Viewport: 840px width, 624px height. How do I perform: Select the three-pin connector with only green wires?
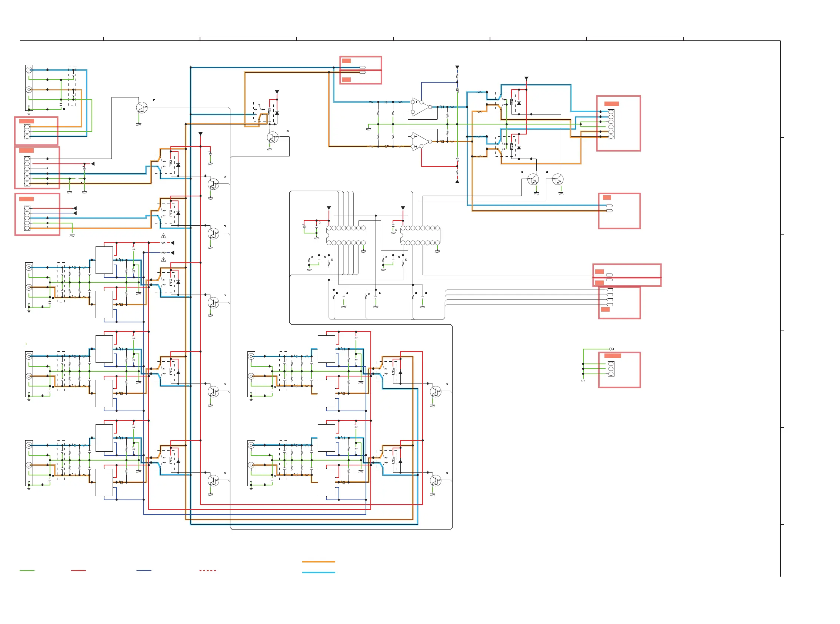pyautogui.click(x=611, y=369)
